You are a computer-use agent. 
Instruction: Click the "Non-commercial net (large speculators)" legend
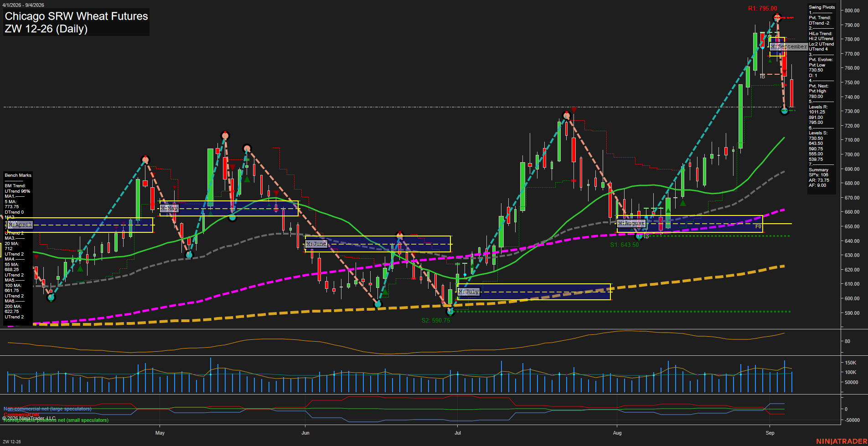click(x=47, y=409)
